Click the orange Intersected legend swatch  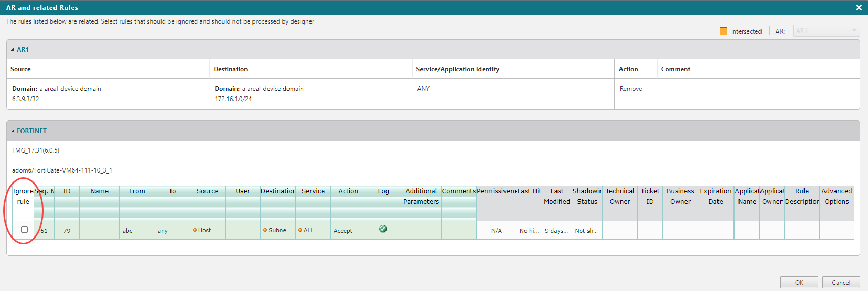[723, 31]
